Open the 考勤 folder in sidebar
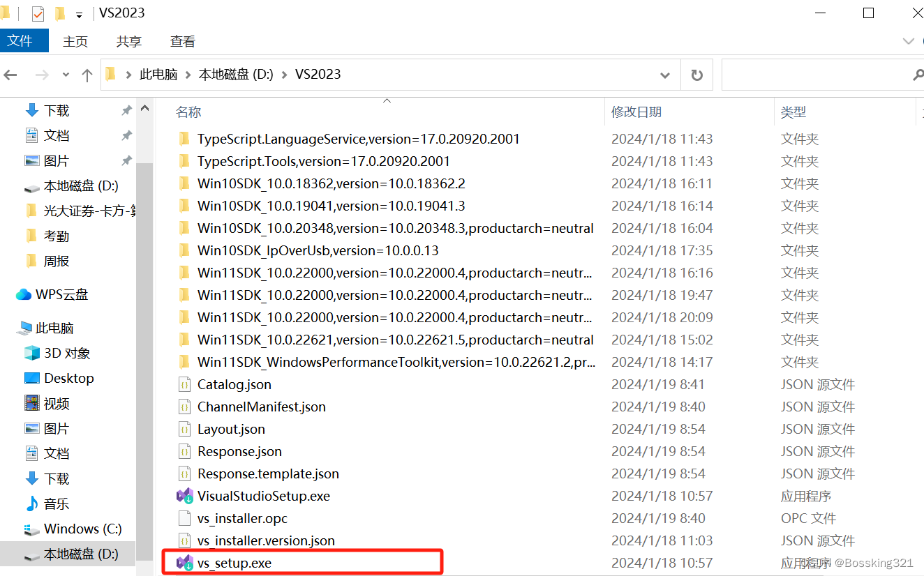924x576 pixels. (57, 236)
